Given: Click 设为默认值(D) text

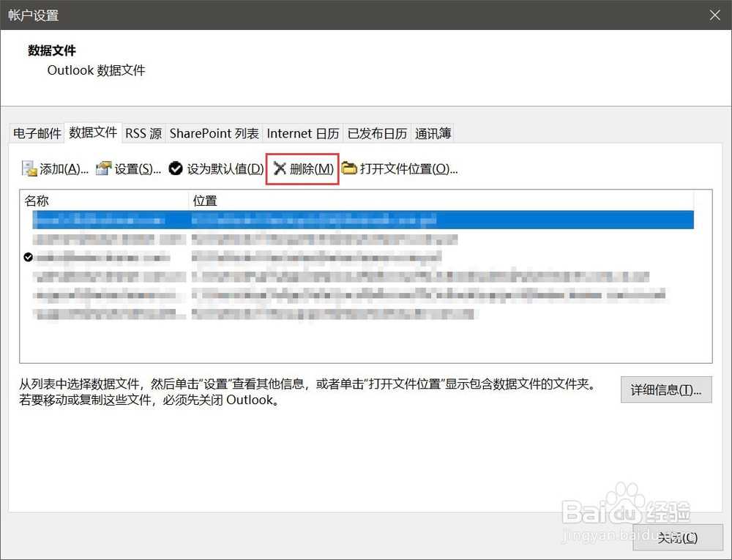Looking at the screenshot, I should [x=225, y=169].
